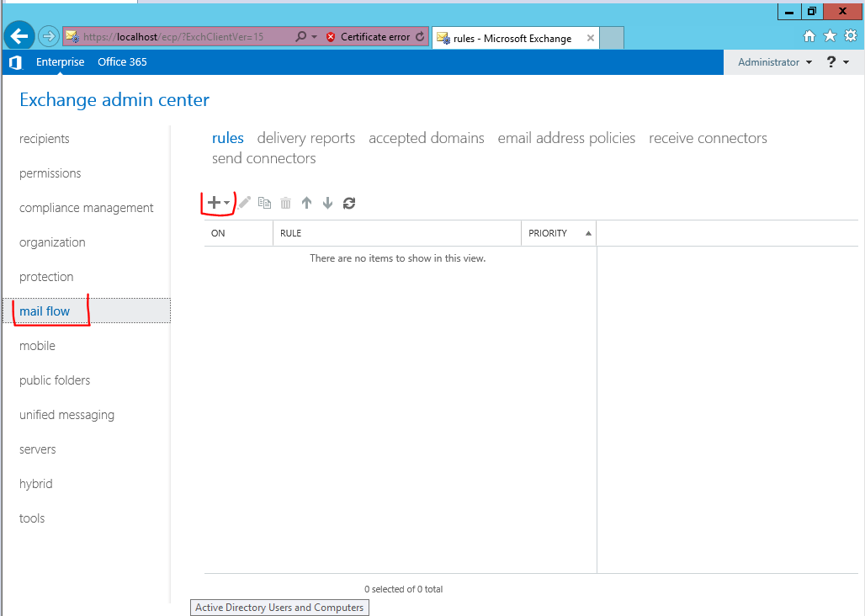Viewport: 865px width, 616px height.
Task: Move rule up with up arrow icon
Action: (x=307, y=203)
